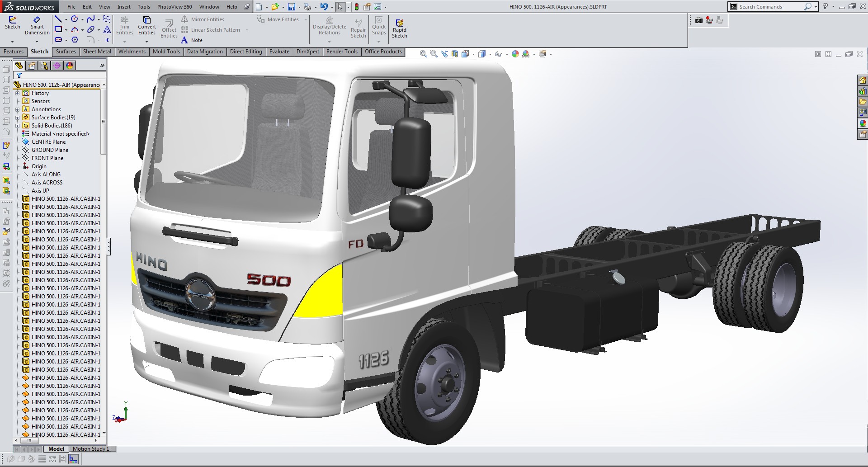The width and height of the screenshot is (868, 467).
Task: Open the Edit Appearance colored sphere icon
Action: (515, 53)
